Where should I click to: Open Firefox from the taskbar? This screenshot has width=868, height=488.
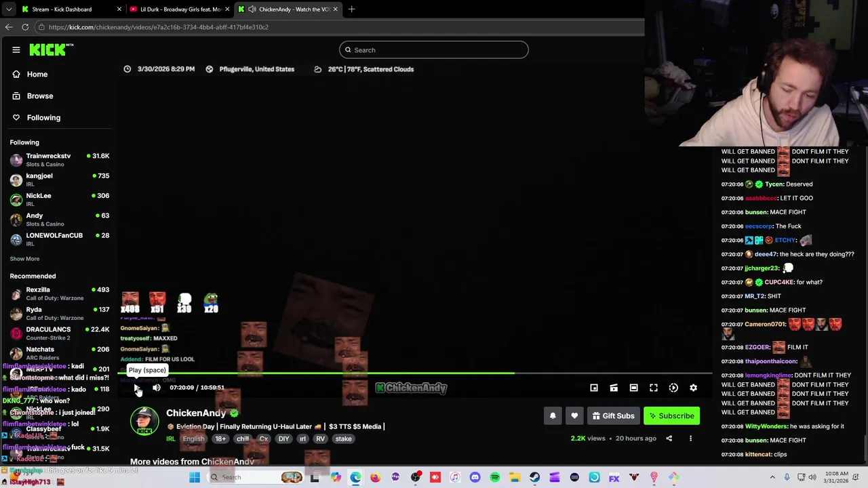(x=376, y=477)
